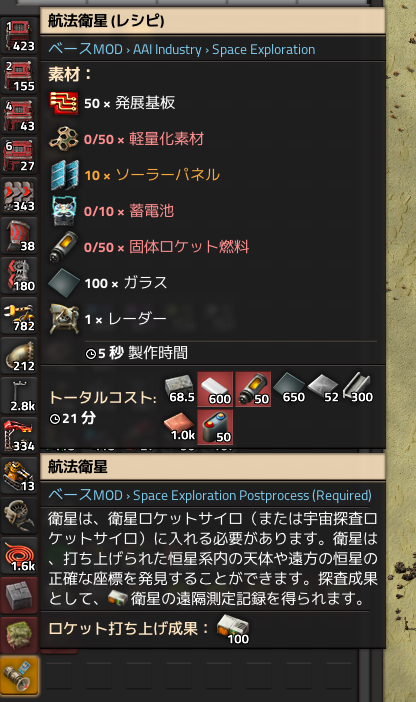This screenshot has width=416, height=702.
Task: Click the stone brick item slot
Action: click(19, 596)
